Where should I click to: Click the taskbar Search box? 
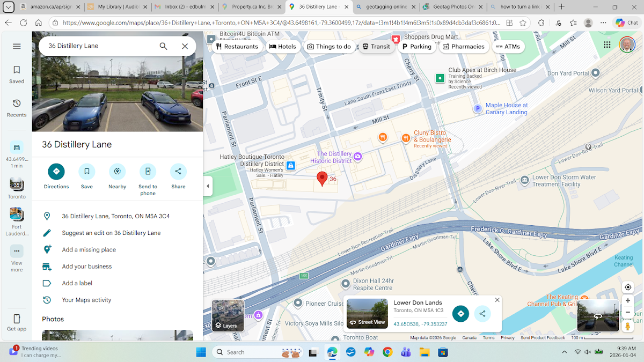click(x=257, y=352)
